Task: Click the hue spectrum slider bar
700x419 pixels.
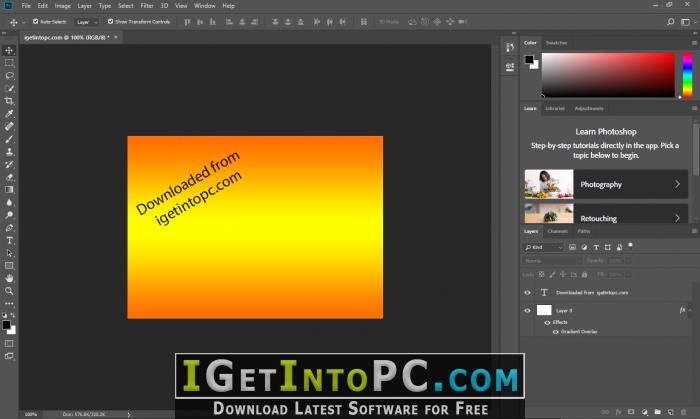Action: tap(688, 75)
